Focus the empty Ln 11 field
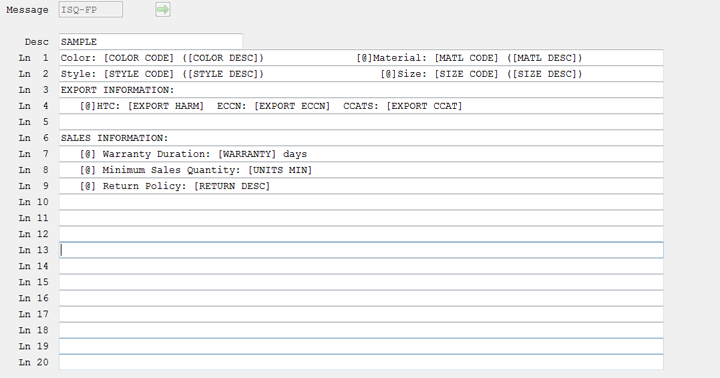The height and width of the screenshot is (378, 720). tap(361, 218)
